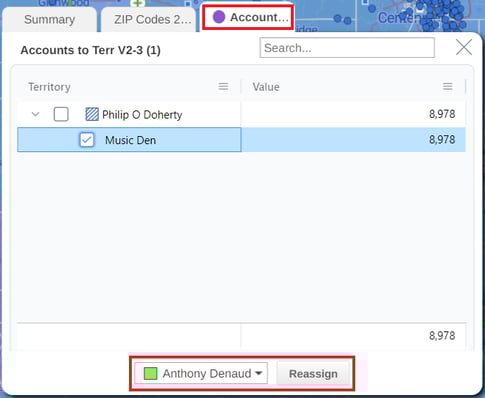This screenshot has width=485, height=398.
Task: Close the Accounts panel with the X
Action: tap(464, 47)
